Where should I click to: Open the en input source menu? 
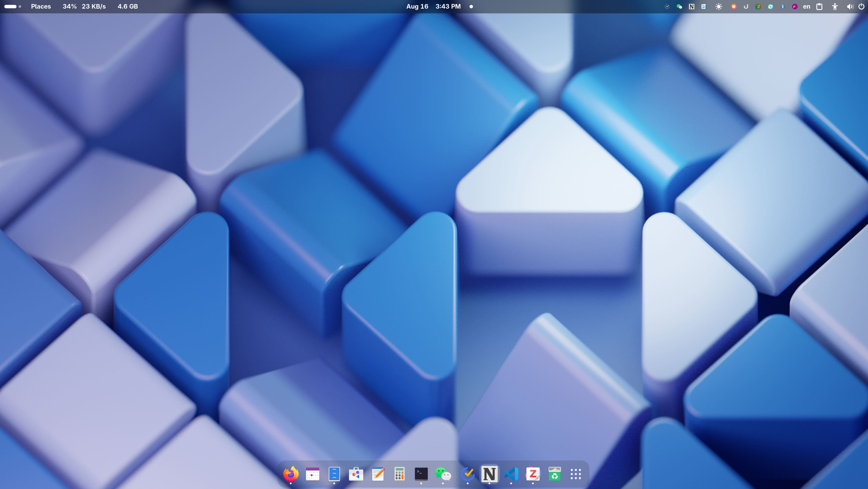(x=806, y=6)
